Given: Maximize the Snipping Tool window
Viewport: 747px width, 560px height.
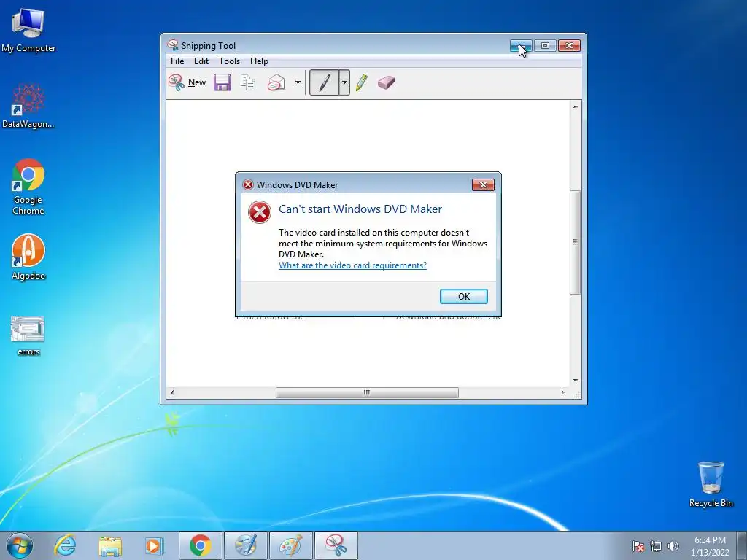Looking at the screenshot, I should [x=545, y=46].
